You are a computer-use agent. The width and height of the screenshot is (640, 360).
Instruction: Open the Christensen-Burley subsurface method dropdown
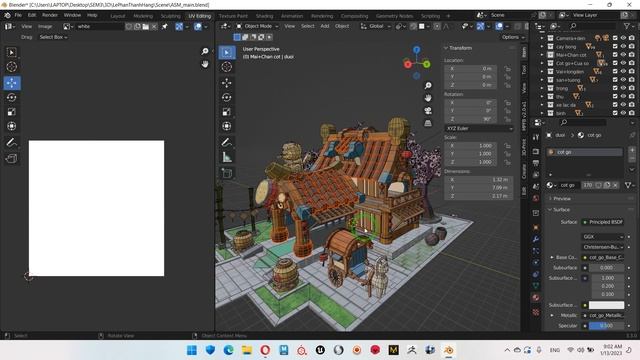click(x=603, y=247)
